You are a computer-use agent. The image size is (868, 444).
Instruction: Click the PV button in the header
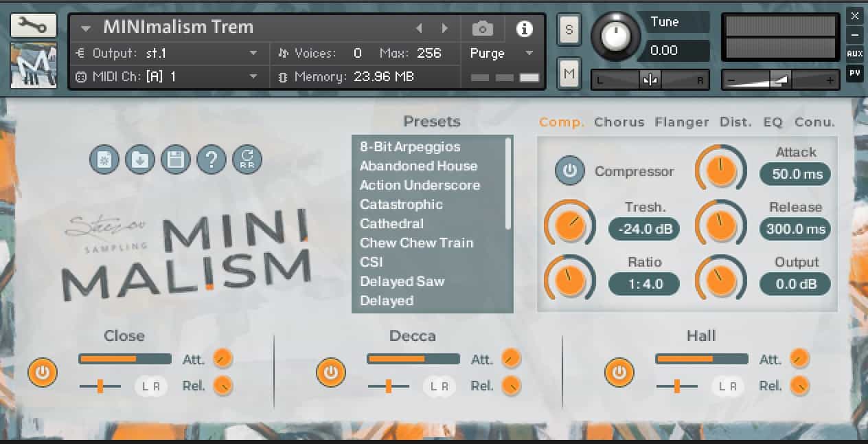point(855,73)
